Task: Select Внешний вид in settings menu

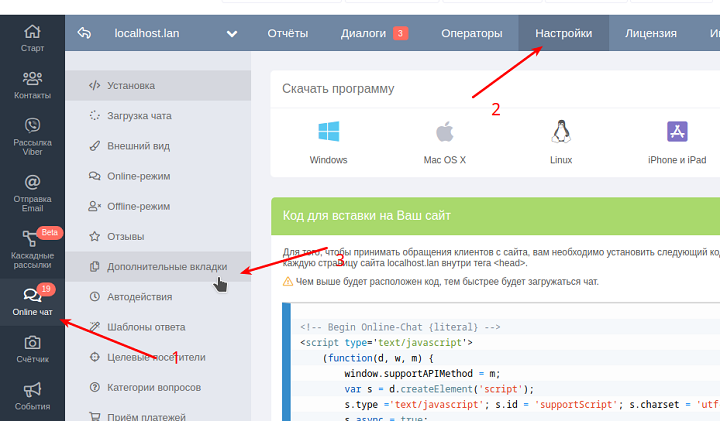Action: (x=158, y=146)
